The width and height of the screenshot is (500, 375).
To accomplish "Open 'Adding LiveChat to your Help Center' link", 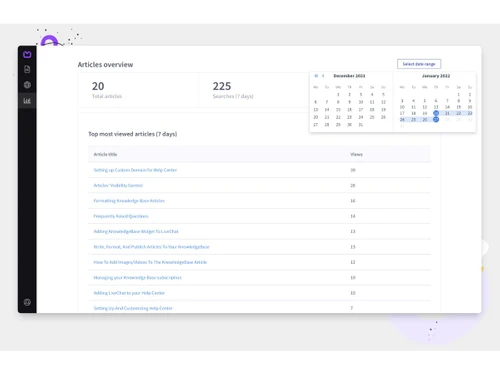I will (x=129, y=293).
